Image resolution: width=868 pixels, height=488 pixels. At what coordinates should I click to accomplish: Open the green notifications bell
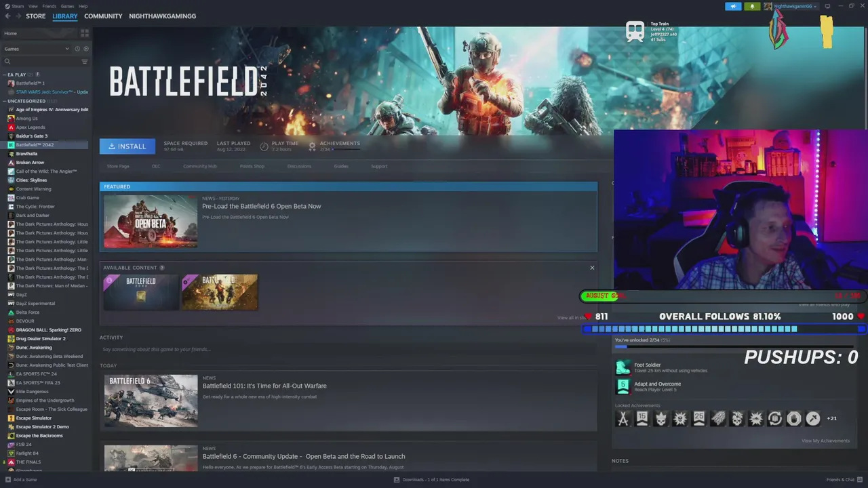[x=752, y=6]
